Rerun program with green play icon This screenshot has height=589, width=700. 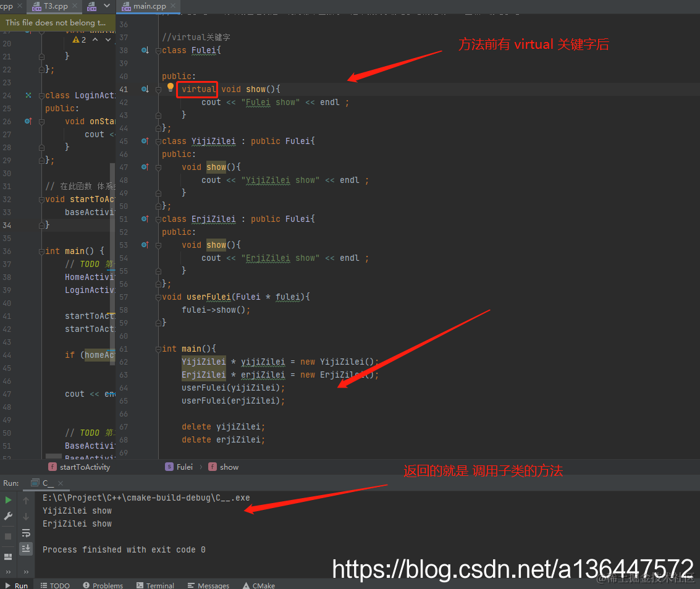click(8, 500)
